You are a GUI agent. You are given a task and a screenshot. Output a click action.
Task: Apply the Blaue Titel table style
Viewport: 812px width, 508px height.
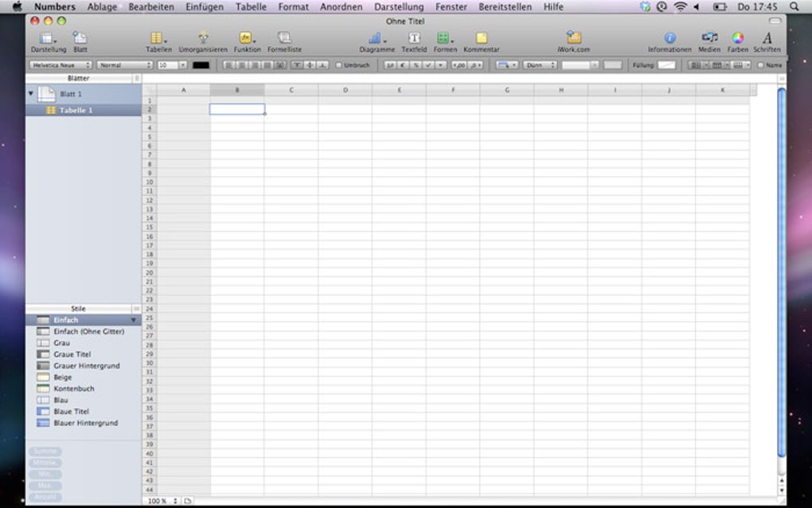(x=84, y=411)
